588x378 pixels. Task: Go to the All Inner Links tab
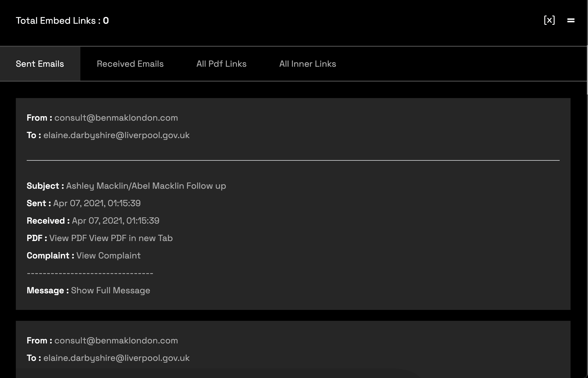point(308,64)
